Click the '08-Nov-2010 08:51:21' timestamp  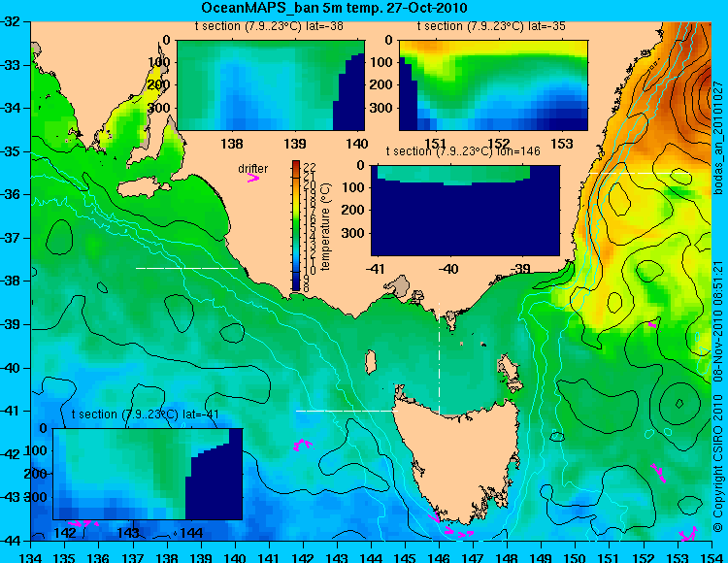pos(718,321)
